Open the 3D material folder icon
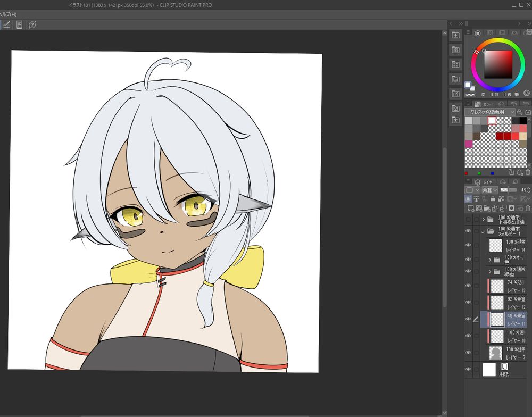 (455, 108)
